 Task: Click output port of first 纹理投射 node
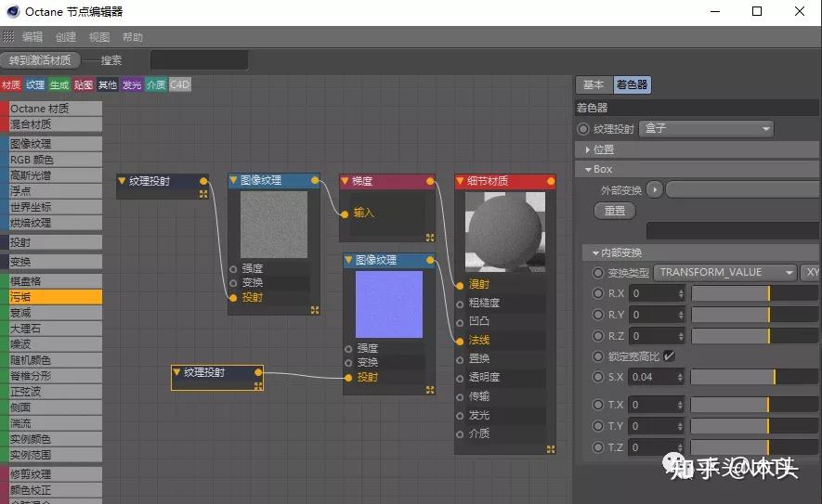pyautogui.click(x=203, y=181)
